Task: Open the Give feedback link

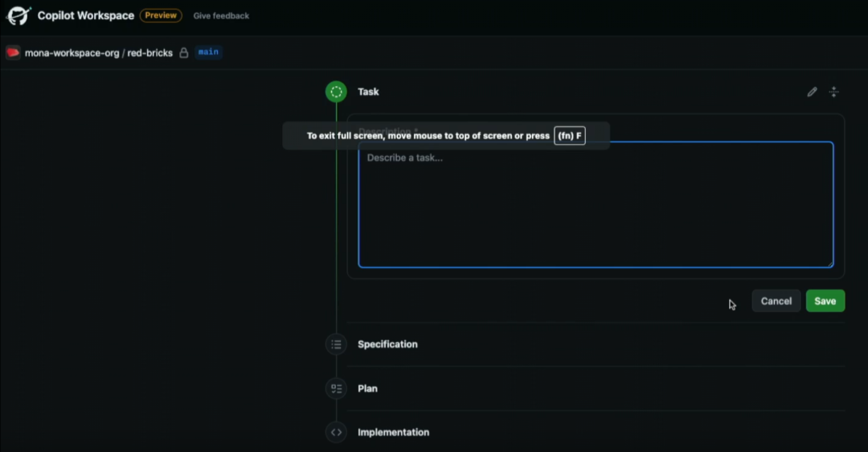Action: tap(221, 16)
